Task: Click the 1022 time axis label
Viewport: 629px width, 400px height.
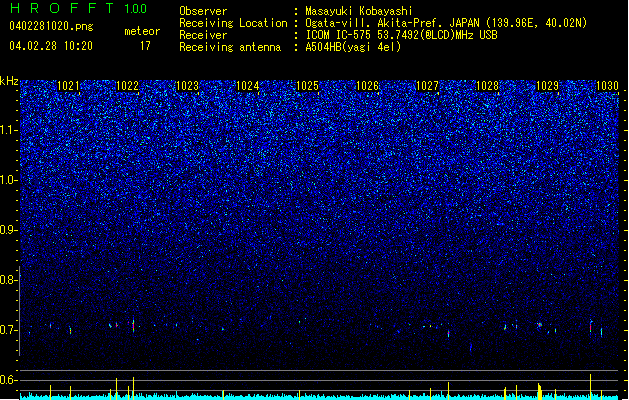Action: tap(127, 86)
